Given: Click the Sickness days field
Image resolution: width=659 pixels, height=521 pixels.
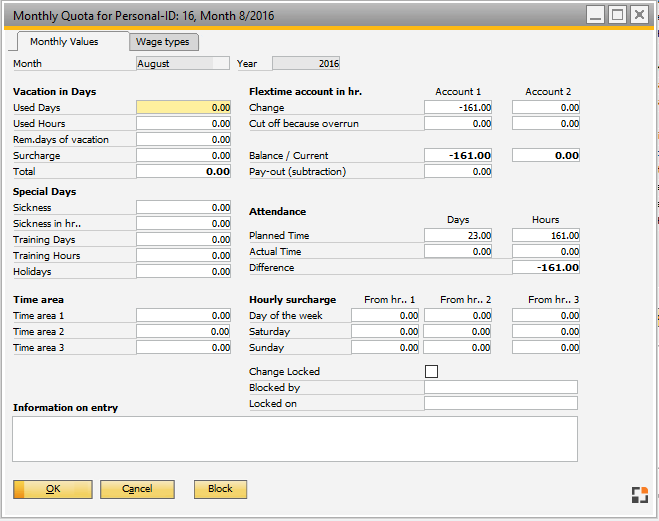Looking at the screenshot, I should 184,208.
